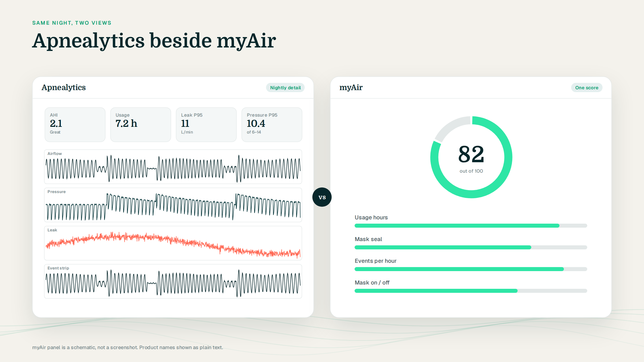Click the Nightly detail badge
644x362 pixels.
285,88
